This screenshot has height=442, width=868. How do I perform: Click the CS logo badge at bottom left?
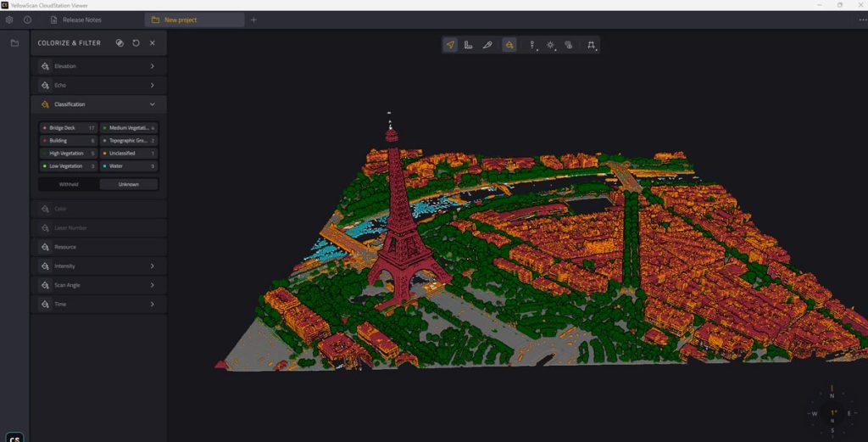15,438
